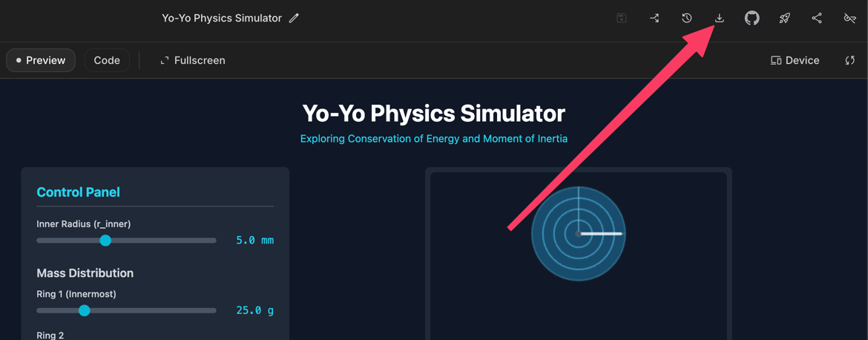Click the greyed-out save disk icon

pyautogui.click(x=622, y=18)
